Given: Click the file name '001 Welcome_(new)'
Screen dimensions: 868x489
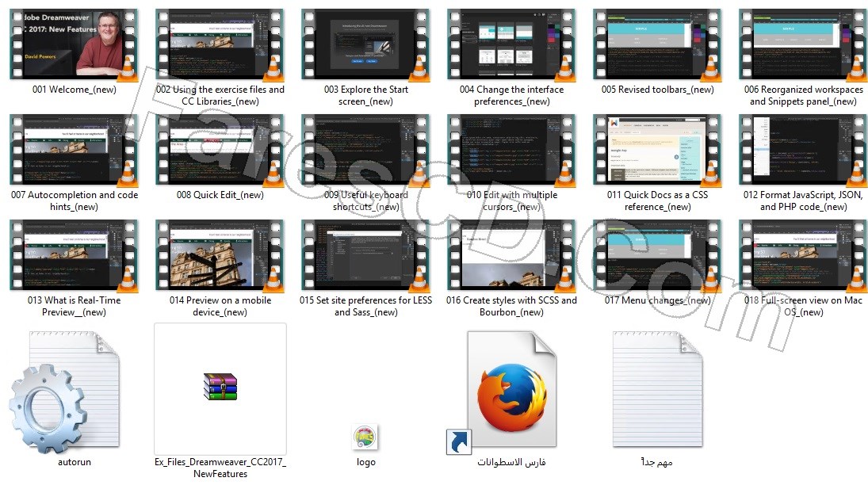Looking at the screenshot, I should (75, 90).
